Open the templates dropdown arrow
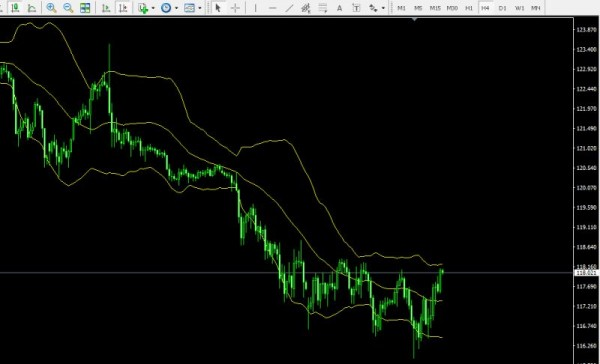 [200, 8]
